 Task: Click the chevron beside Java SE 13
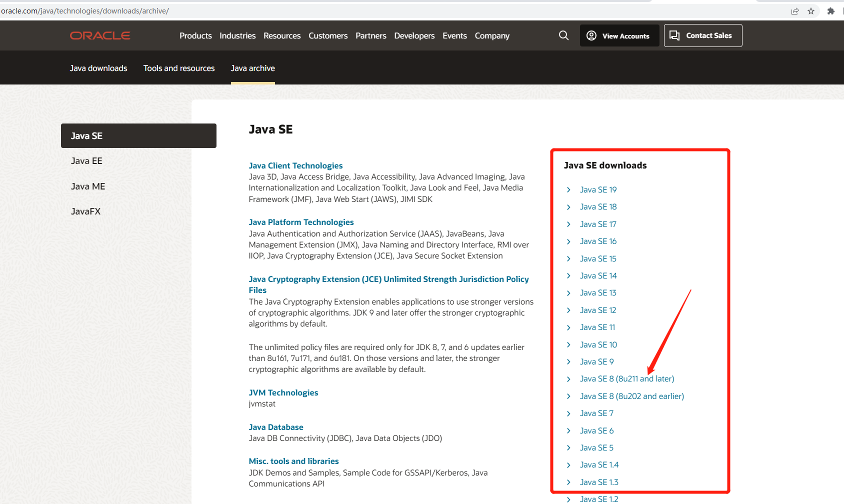[x=568, y=293]
